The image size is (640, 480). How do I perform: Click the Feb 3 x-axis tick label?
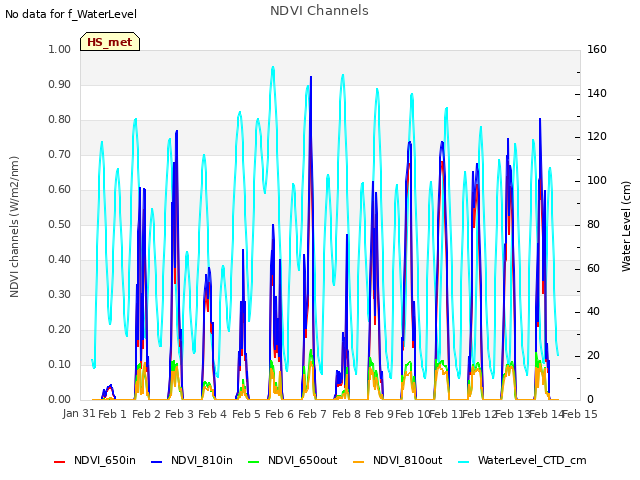tap(179, 414)
